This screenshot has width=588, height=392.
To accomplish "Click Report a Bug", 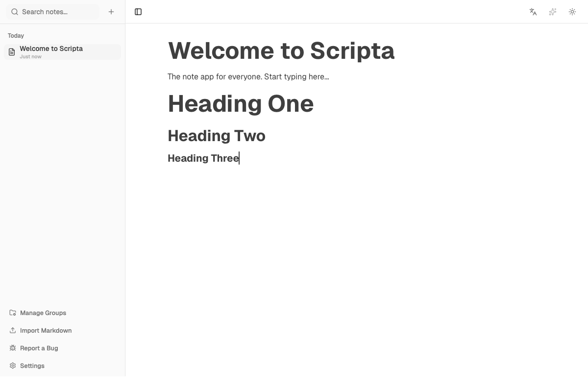I will click(x=39, y=348).
